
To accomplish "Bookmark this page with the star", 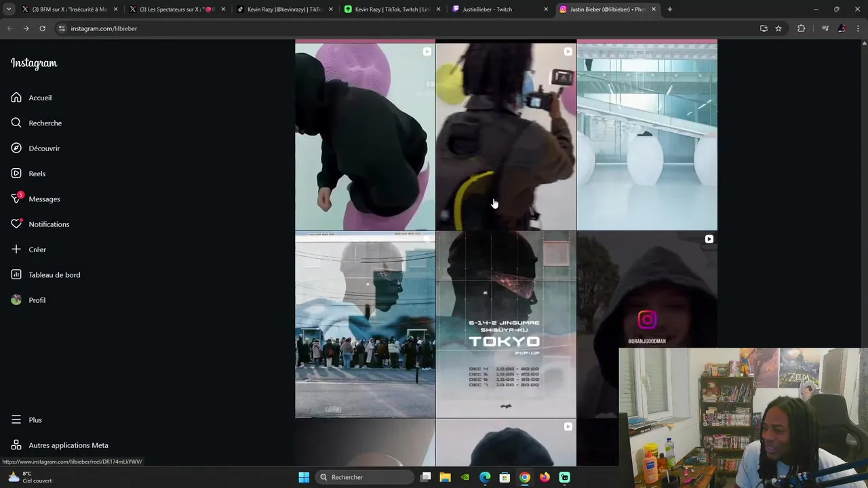I will coord(778,28).
